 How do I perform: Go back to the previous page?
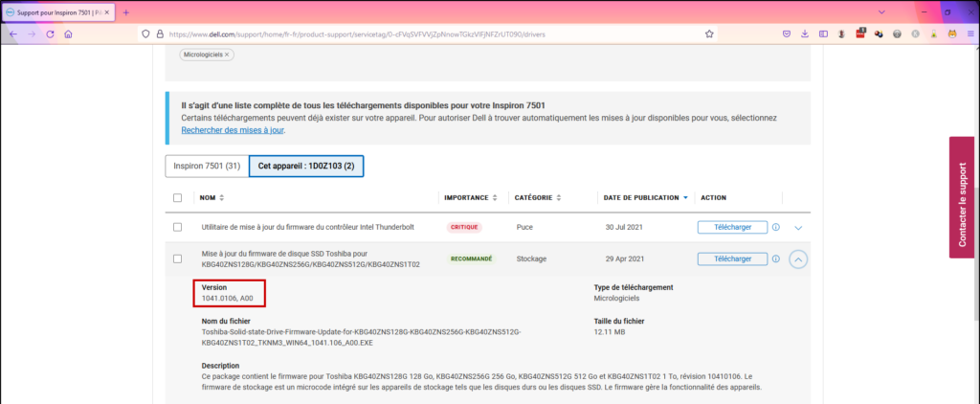point(13,34)
